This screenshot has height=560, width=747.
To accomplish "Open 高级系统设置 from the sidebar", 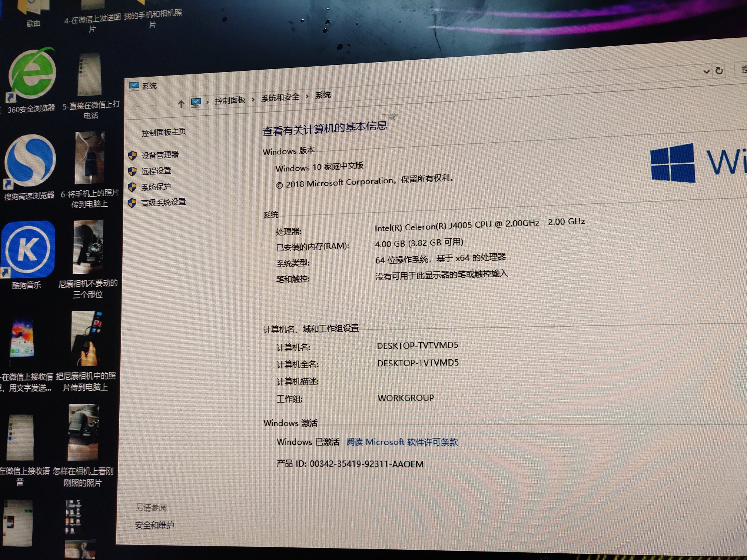I will [x=163, y=202].
